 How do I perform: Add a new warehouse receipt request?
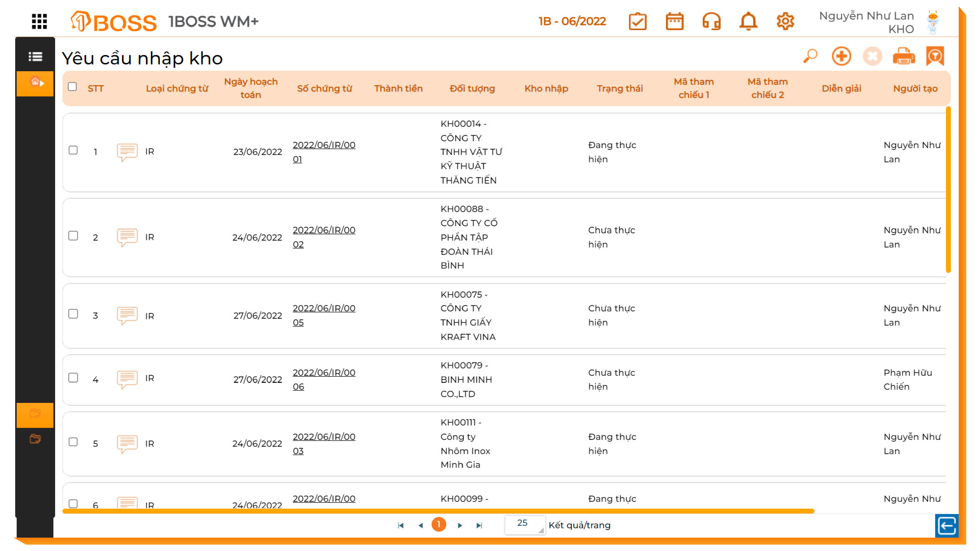[x=841, y=56]
